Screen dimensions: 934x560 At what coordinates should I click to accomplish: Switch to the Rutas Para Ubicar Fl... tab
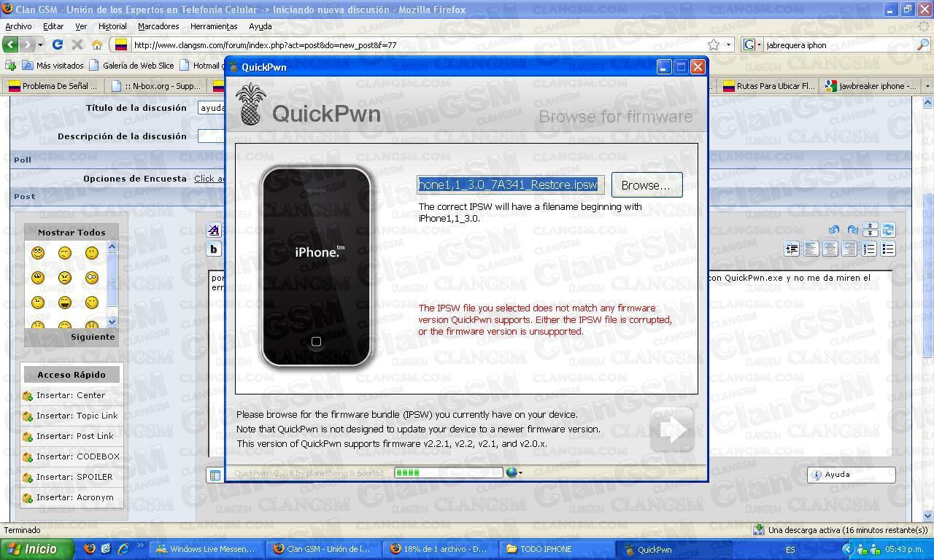tap(768, 86)
